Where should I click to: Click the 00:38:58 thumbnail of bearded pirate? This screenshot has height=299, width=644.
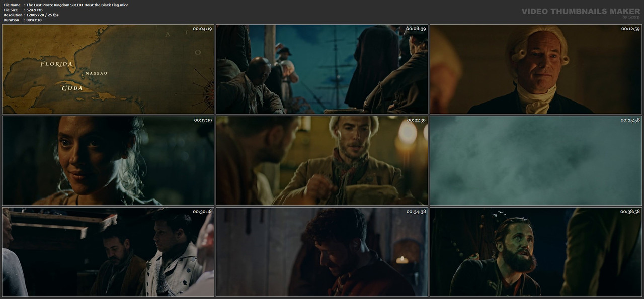(x=536, y=252)
